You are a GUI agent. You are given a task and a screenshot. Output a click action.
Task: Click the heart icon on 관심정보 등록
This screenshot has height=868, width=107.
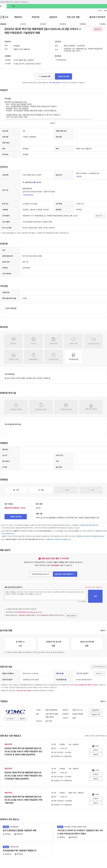tap(39, 76)
